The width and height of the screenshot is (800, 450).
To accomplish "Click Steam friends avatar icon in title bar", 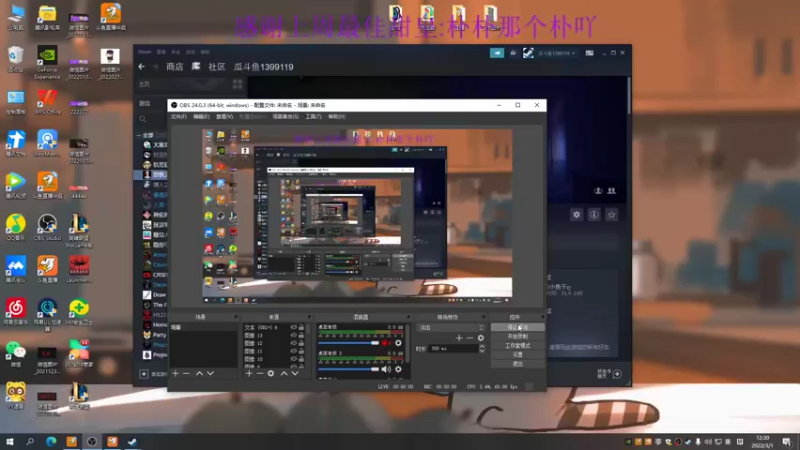I will click(x=528, y=53).
